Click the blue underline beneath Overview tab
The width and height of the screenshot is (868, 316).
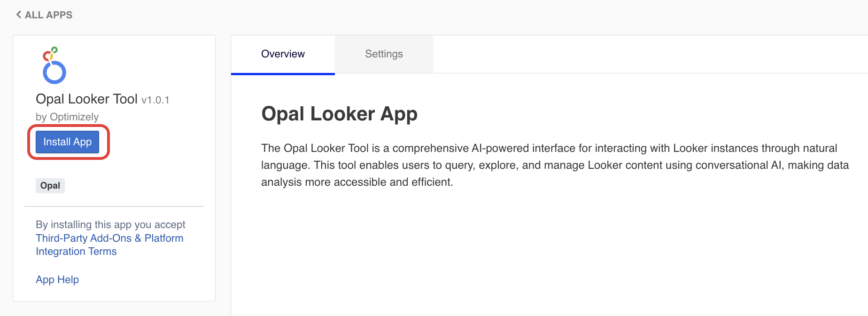pos(283,74)
